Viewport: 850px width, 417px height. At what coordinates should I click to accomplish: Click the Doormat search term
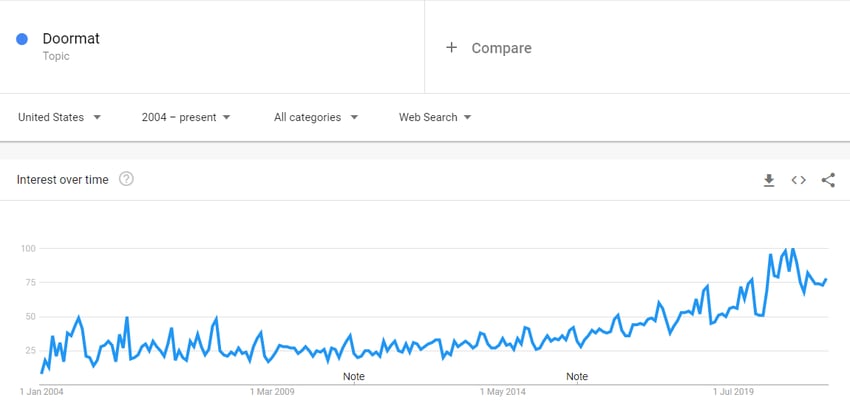coord(71,39)
